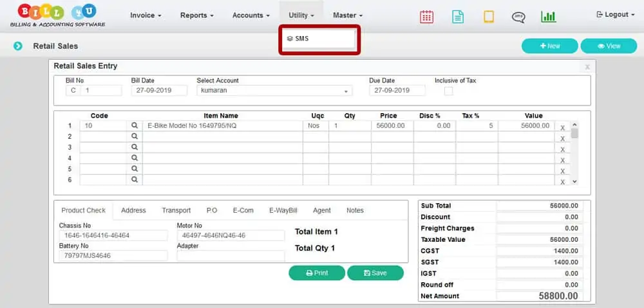Click the Net Amount 58800.00
The width and height of the screenshot is (644, 308).
click(x=540, y=296)
